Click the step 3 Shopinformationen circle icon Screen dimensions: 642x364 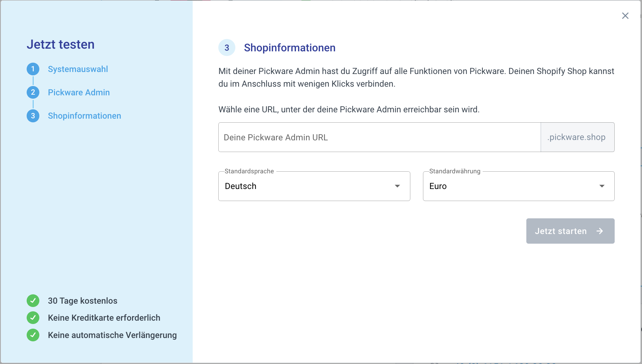tap(33, 116)
